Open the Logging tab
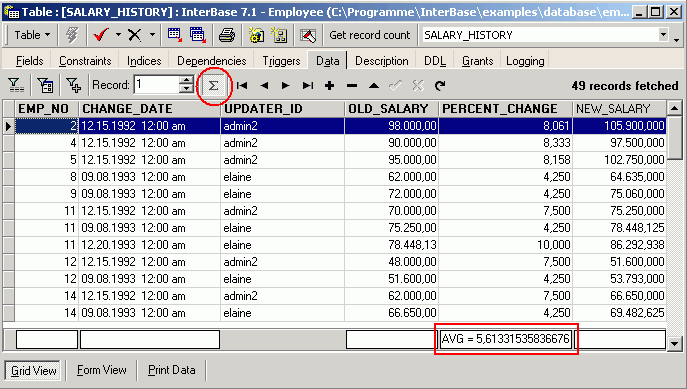 pyautogui.click(x=525, y=61)
